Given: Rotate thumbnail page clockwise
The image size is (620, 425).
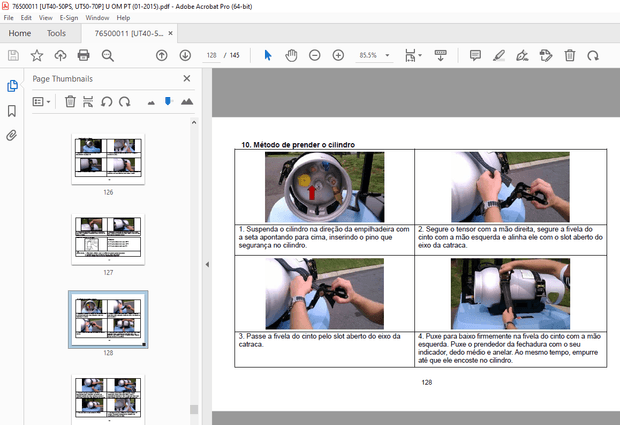Looking at the screenshot, I should 125,102.
